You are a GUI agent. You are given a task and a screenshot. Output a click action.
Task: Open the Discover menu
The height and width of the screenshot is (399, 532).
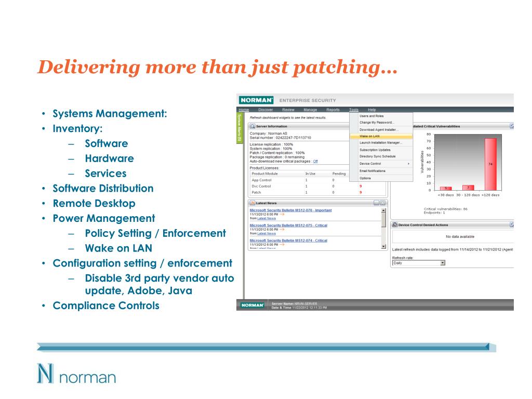click(265, 110)
